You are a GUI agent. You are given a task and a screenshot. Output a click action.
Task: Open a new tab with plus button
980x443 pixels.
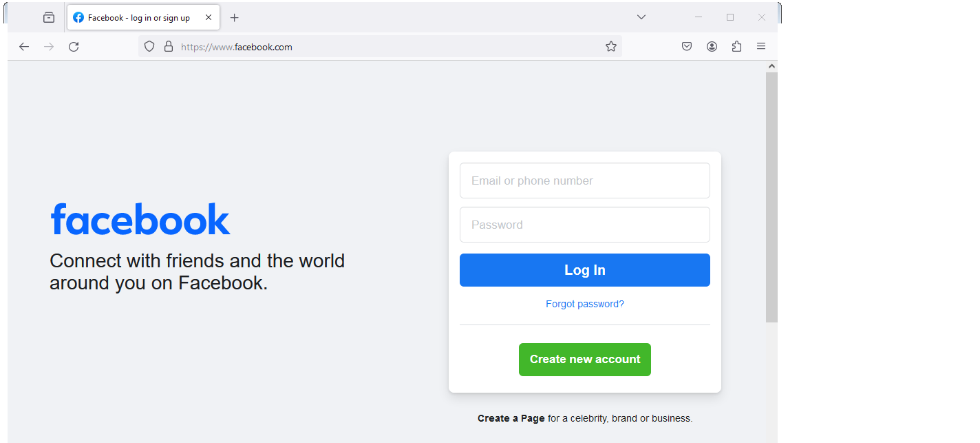click(x=235, y=18)
